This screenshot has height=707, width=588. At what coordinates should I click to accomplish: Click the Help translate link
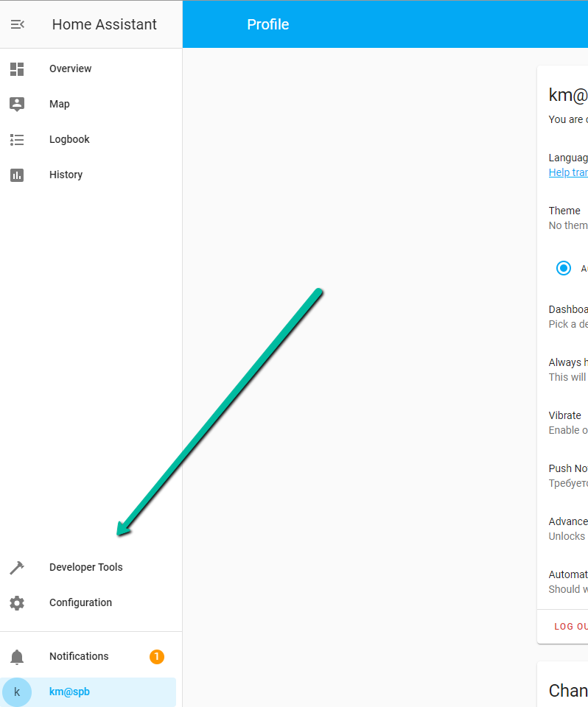568,172
